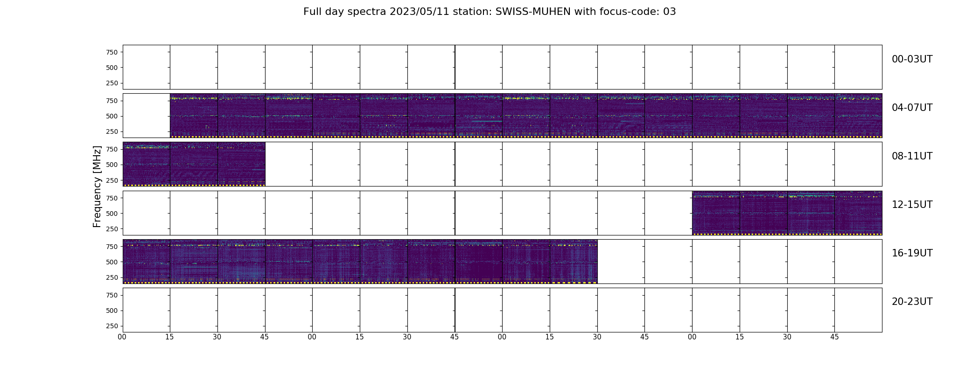Click the "Frequency [MHz]" axis label

[x=97, y=186]
